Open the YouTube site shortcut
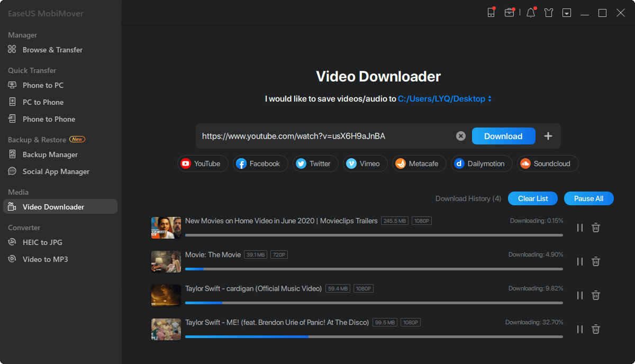Screen dimensions: 635x364 (203, 163)
